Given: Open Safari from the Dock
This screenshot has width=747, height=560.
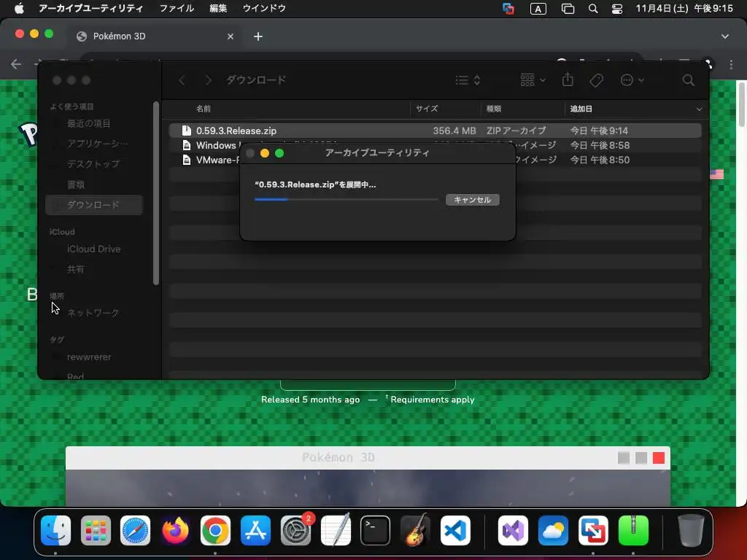Looking at the screenshot, I should 135,530.
